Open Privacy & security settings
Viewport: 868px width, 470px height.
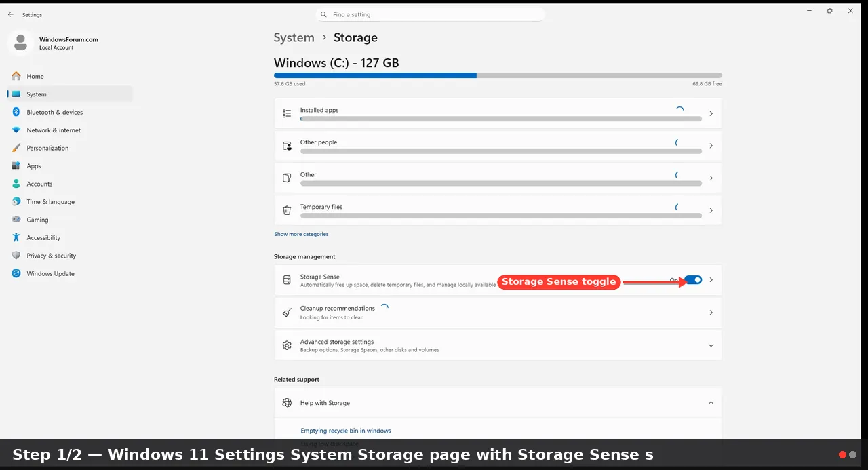[x=70, y=256]
